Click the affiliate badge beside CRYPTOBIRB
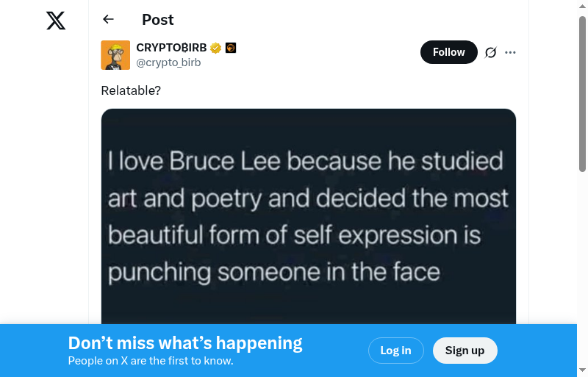 tap(231, 49)
